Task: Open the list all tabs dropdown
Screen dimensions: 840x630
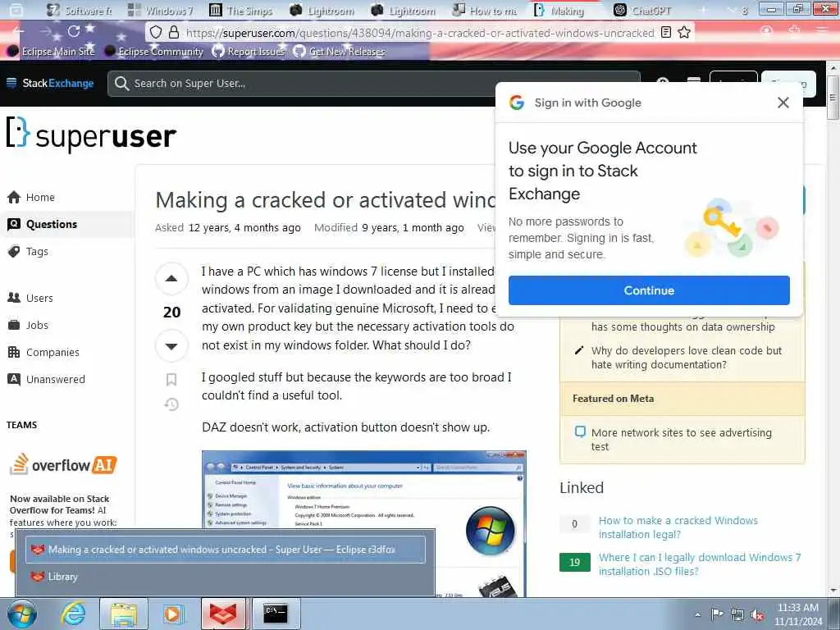Action: click(732, 10)
